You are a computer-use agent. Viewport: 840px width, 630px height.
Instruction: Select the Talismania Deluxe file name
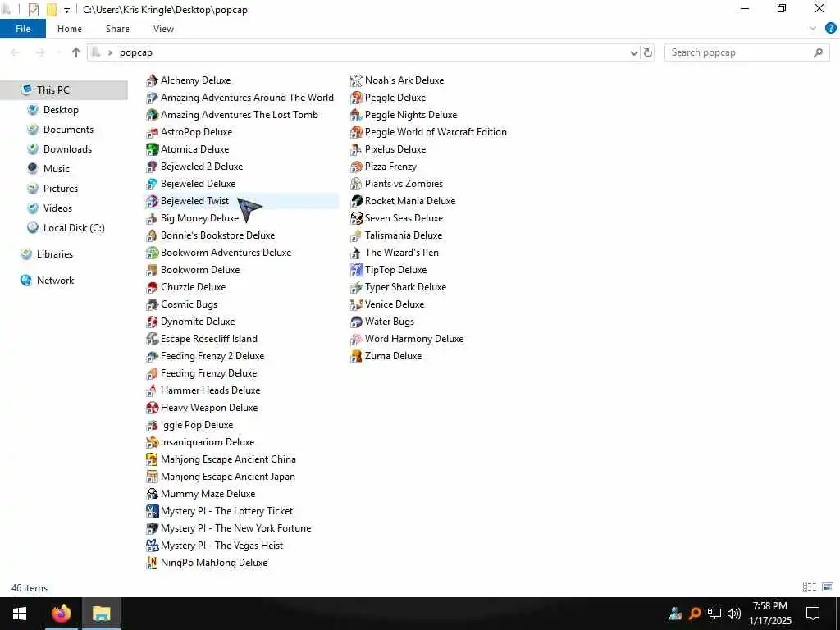pyautogui.click(x=404, y=235)
